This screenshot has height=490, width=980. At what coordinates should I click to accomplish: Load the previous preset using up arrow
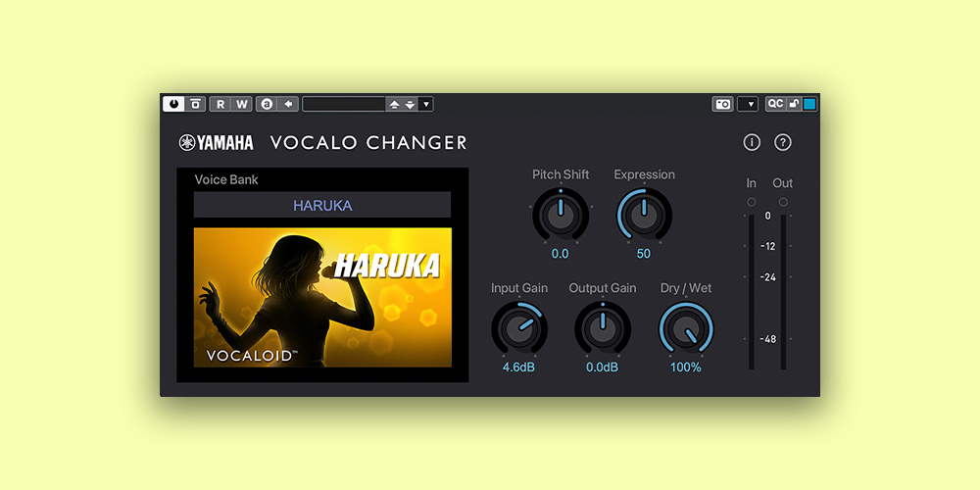click(x=394, y=104)
